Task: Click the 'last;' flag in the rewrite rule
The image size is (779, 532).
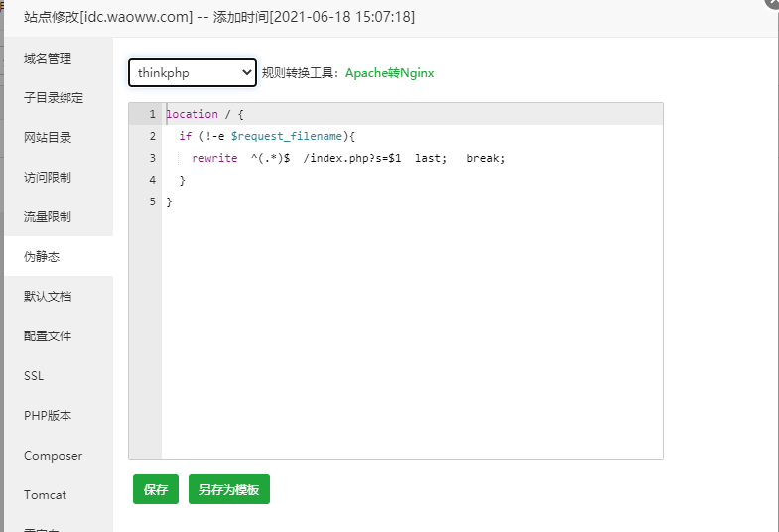Action: click(x=431, y=158)
